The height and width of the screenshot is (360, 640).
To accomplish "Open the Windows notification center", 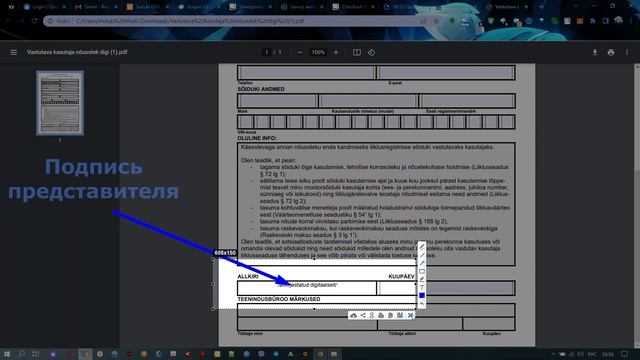I will pos(624,354).
